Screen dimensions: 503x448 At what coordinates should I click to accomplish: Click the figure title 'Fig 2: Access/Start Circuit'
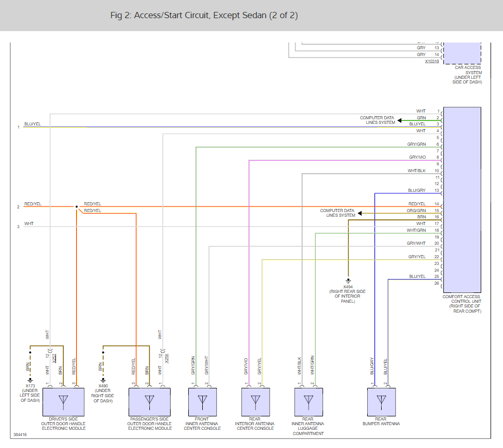click(204, 16)
